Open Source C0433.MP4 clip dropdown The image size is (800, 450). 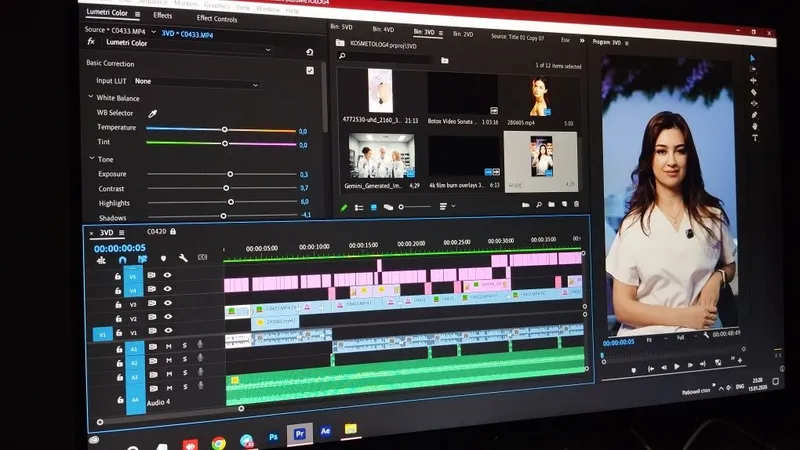click(x=153, y=32)
